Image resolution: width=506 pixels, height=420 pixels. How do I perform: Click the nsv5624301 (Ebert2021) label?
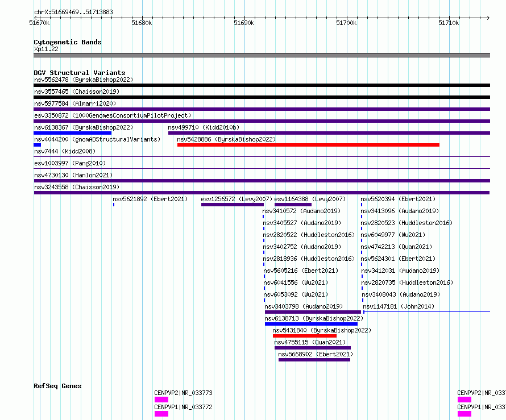398,259
